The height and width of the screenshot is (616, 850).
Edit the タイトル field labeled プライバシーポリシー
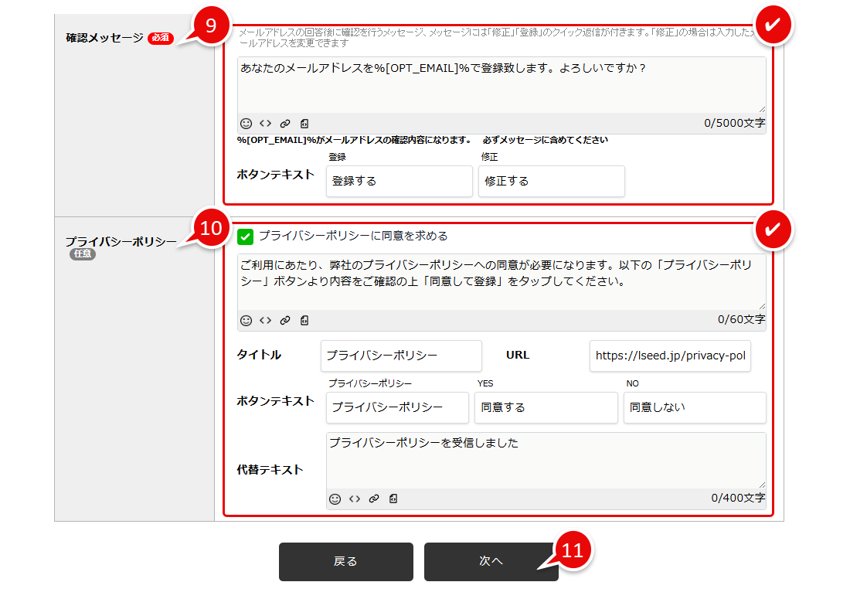pyautogui.click(x=401, y=356)
